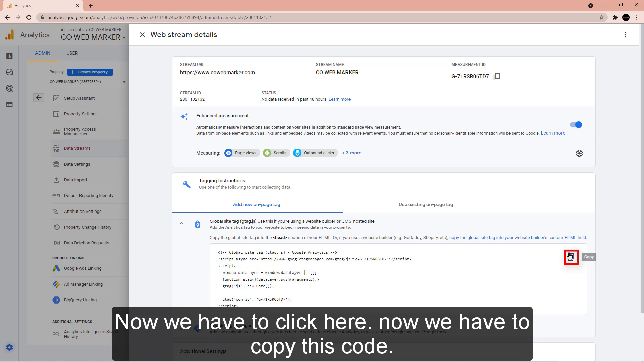Open Setup Assistant

point(79,98)
